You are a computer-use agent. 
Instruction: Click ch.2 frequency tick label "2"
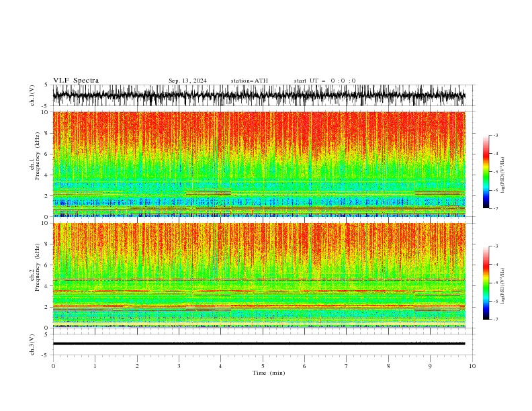click(47, 307)
